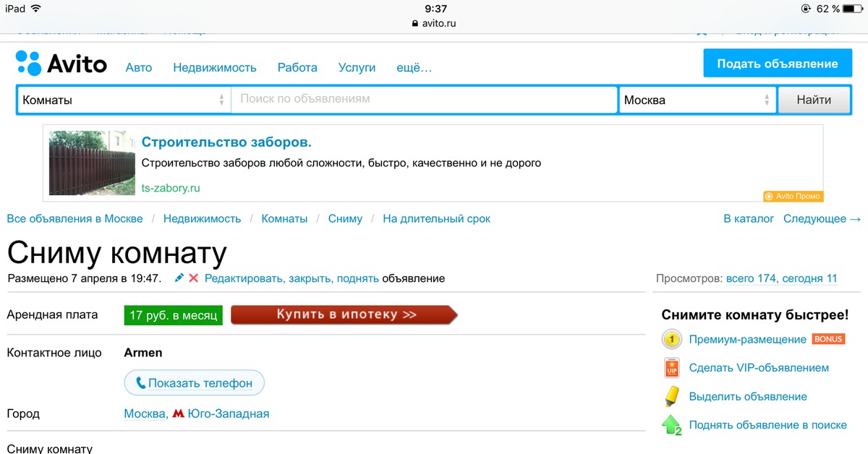The height and width of the screenshot is (454, 868).
Task: Click the VIP badge icon
Action: click(672, 368)
